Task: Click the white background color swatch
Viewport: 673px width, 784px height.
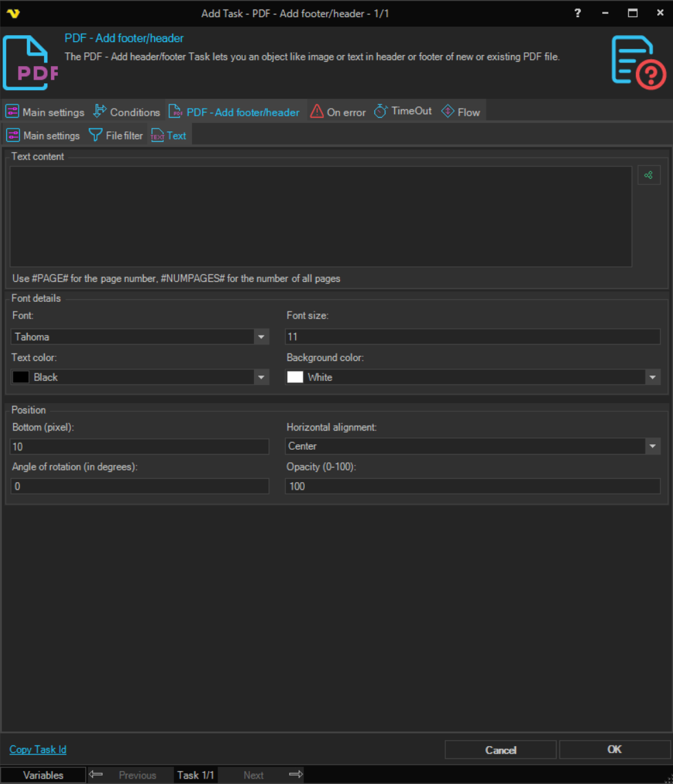Action: (295, 378)
